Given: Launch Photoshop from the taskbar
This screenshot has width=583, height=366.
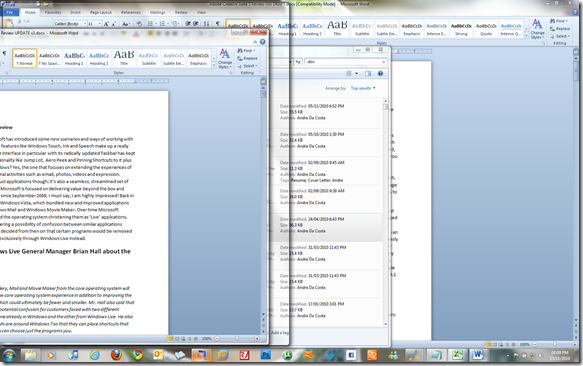Looking at the screenshot, I should click(265, 355).
